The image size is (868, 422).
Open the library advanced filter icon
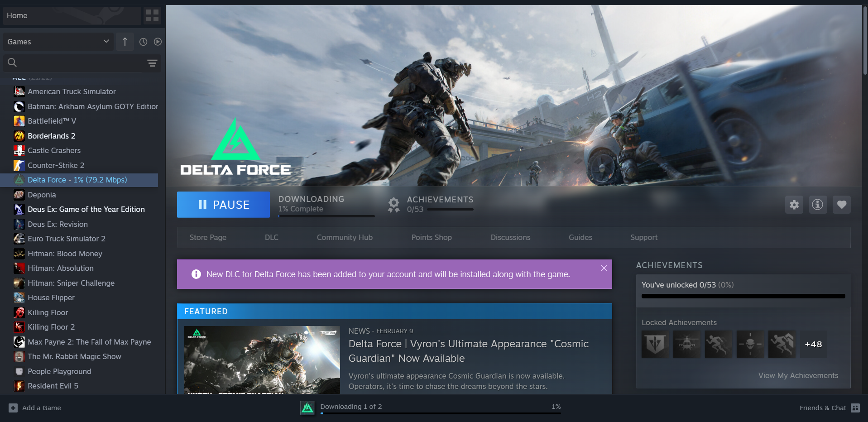click(x=152, y=63)
